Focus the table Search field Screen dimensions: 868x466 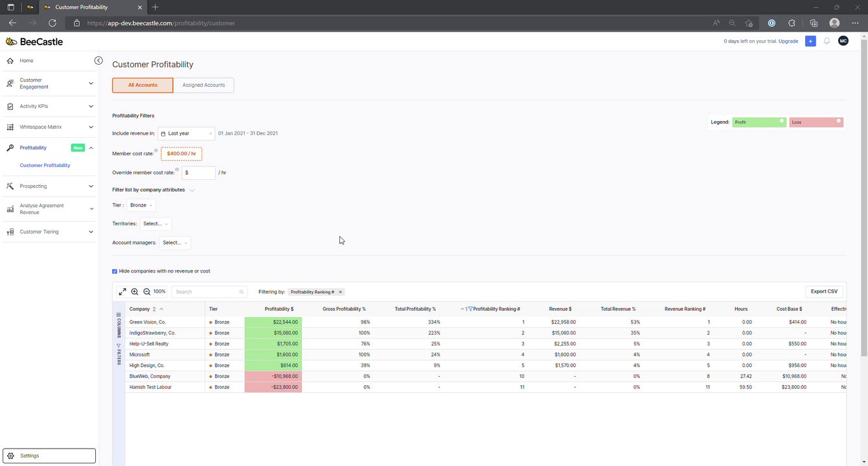[x=209, y=292]
